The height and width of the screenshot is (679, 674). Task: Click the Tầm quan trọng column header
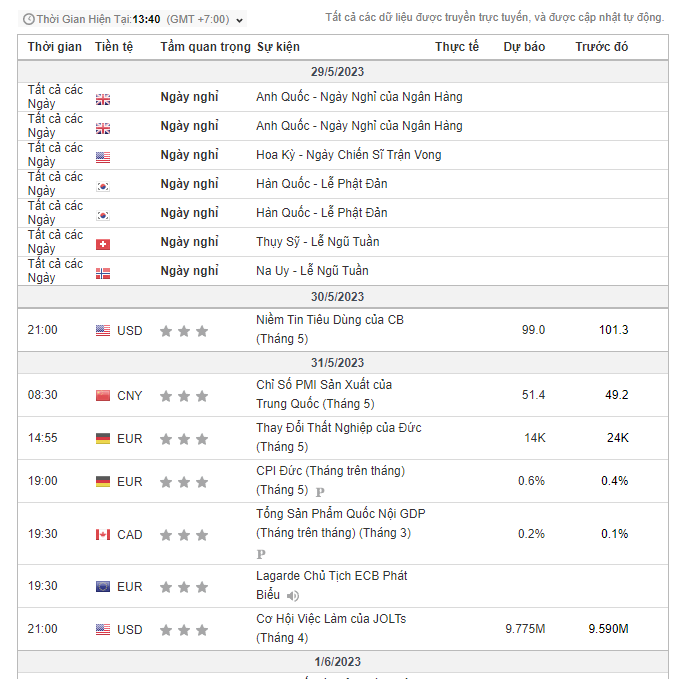pyautogui.click(x=205, y=47)
